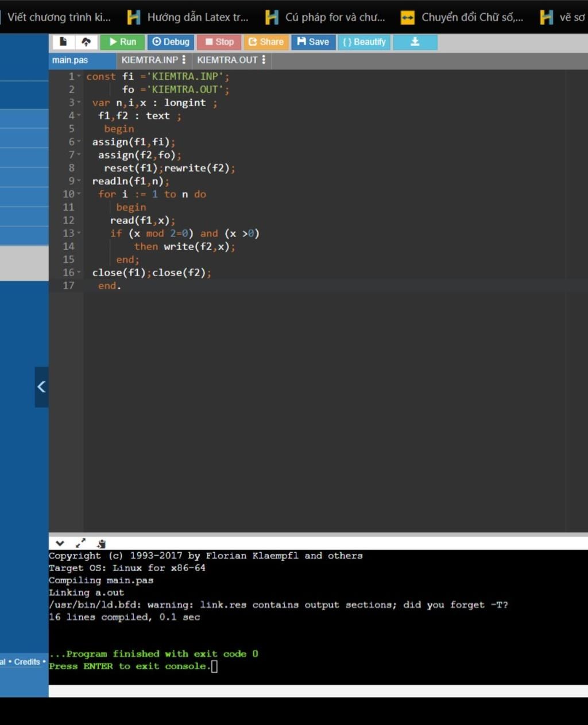Image resolution: width=588 pixels, height=725 pixels.
Task: Click the upload file icon
Action: 86,42
